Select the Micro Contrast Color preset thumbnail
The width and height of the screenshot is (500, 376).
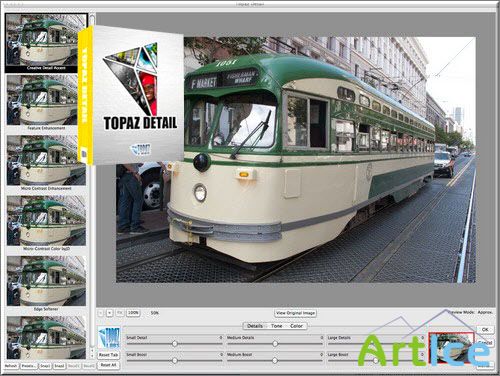(46, 221)
